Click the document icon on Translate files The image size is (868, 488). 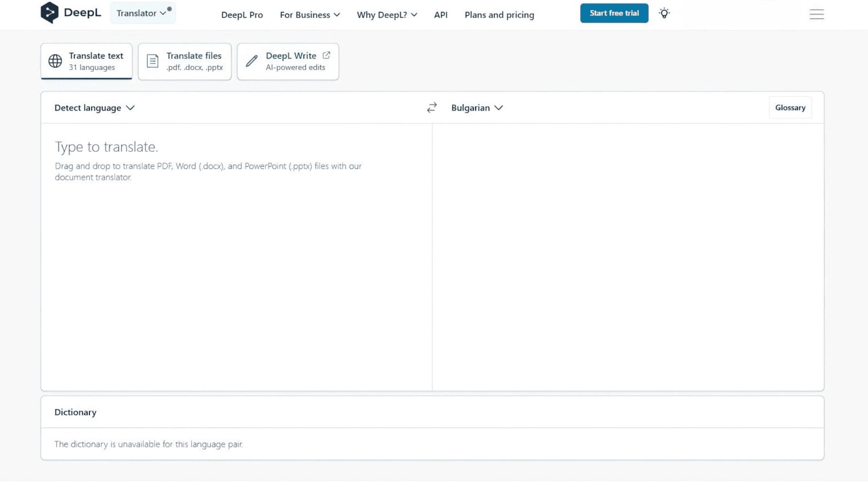coord(153,61)
